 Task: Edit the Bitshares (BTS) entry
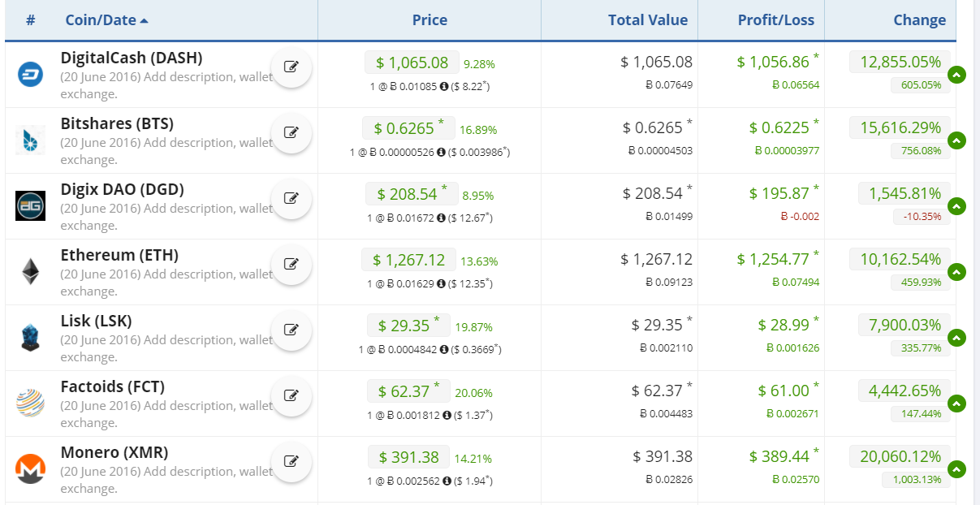[291, 133]
